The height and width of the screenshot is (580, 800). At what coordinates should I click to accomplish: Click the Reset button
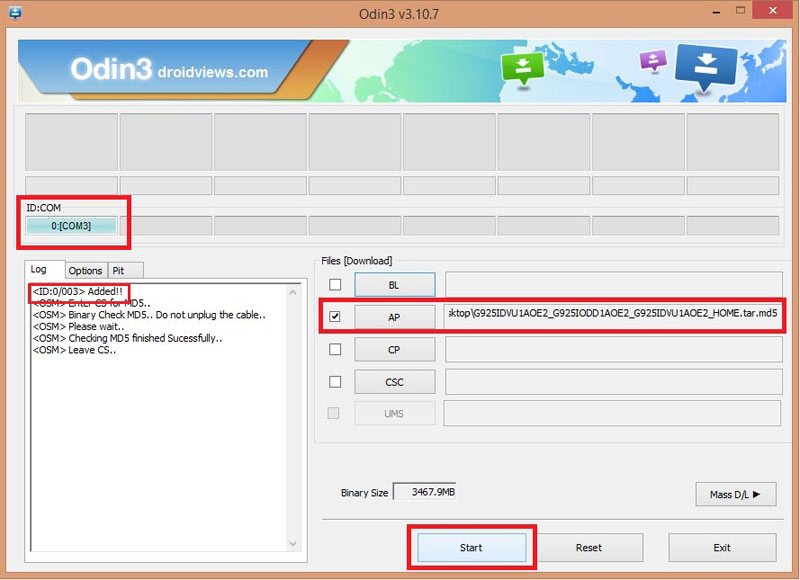point(589,547)
